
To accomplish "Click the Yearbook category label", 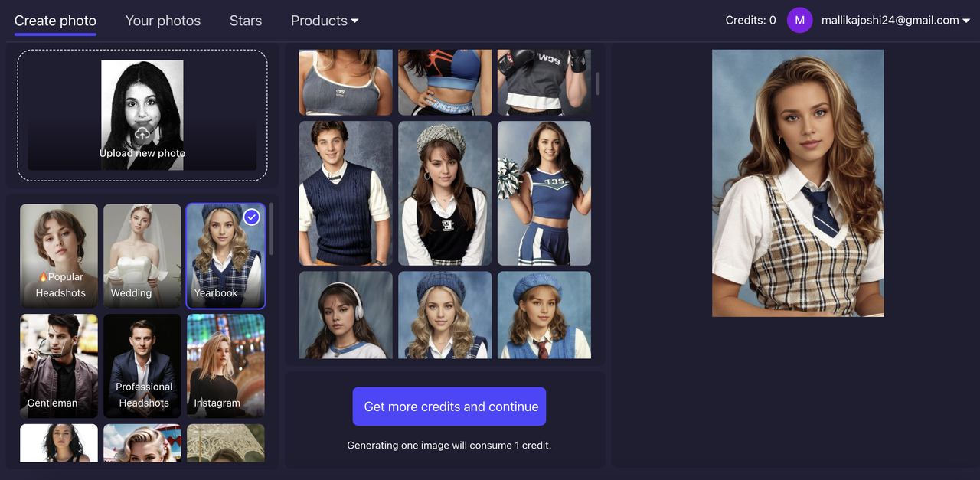I will coord(216,293).
